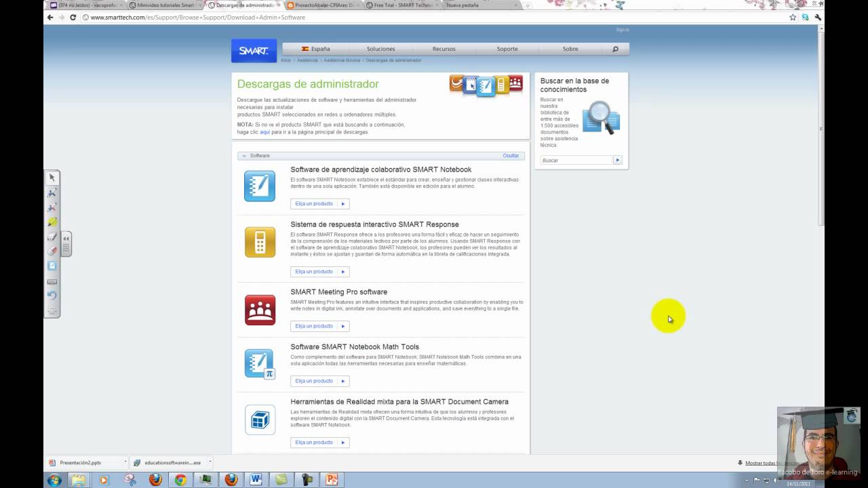Click the search magnifier in navigation bar
This screenshot has width=868, height=488.
615,49
